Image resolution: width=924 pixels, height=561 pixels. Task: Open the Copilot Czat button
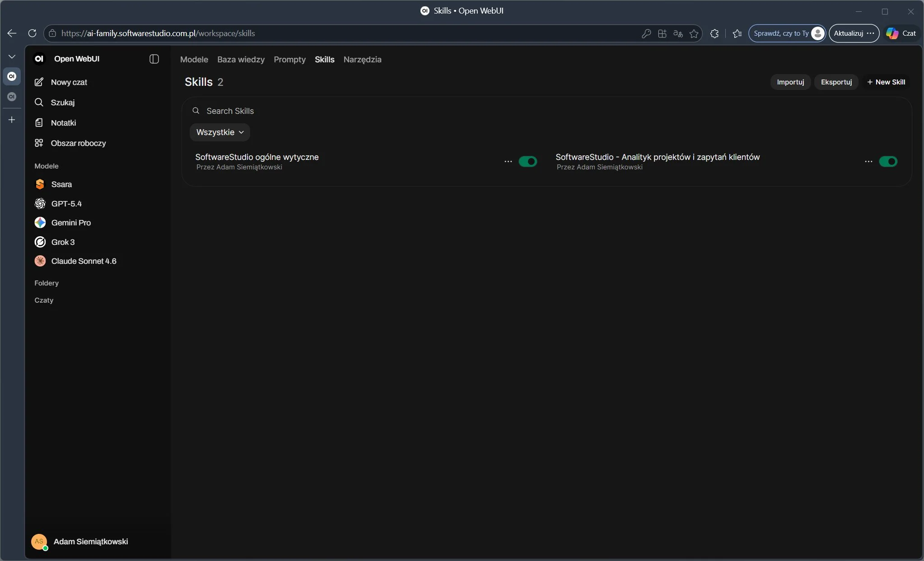click(901, 33)
